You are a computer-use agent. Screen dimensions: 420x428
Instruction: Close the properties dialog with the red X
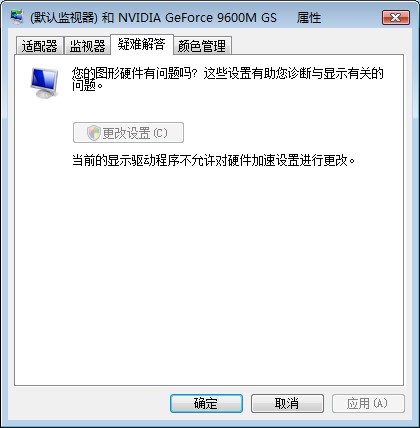[396, 17]
